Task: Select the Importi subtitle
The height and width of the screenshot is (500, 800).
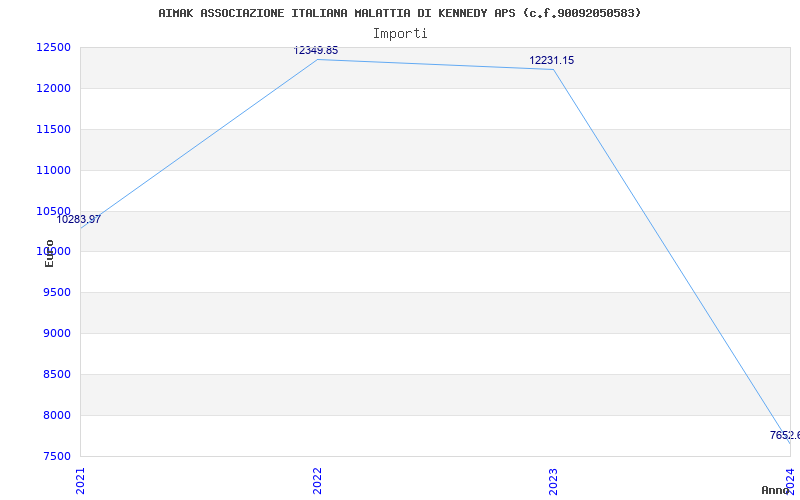Action: pyautogui.click(x=400, y=34)
